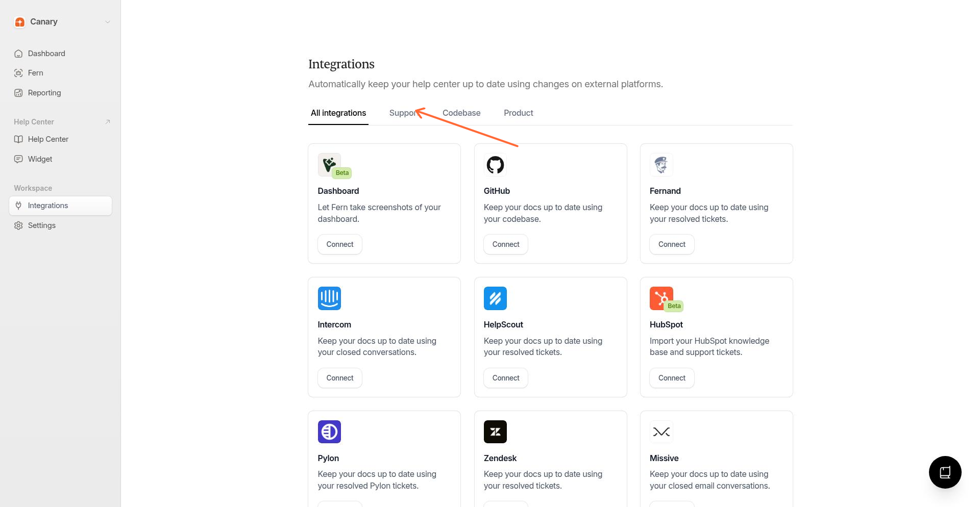Open the Widget section in sidebar
The height and width of the screenshot is (507, 980).
pos(40,159)
